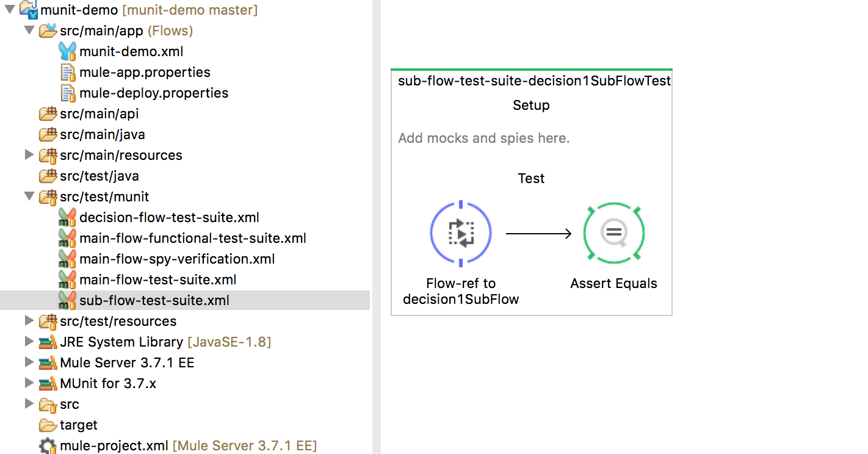This screenshot has height=454, width=868.
Task: Select the Assert Equals processor icon
Action: point(613,232)
